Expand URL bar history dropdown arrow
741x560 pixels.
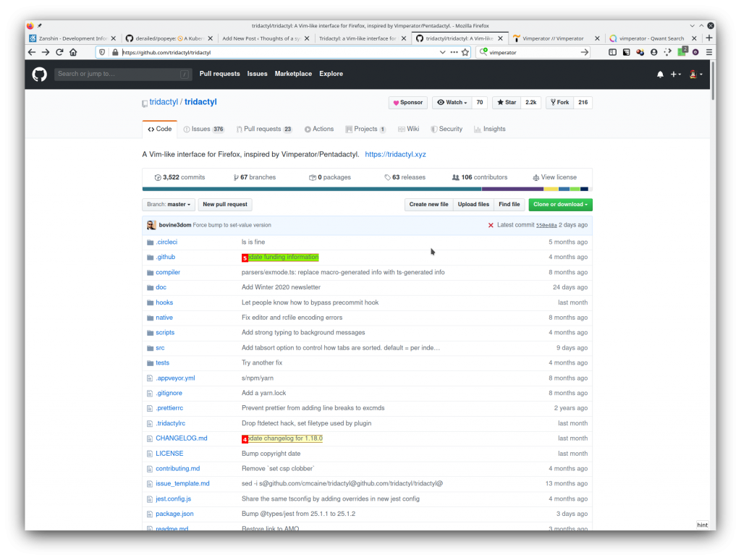click(x=442, y=53)
